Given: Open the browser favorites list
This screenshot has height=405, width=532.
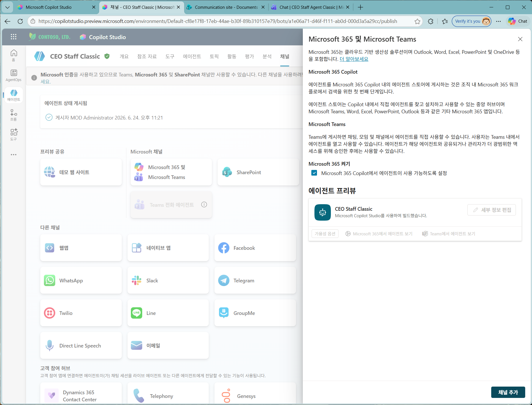Looking at the screenshot, I should [445, 21].
